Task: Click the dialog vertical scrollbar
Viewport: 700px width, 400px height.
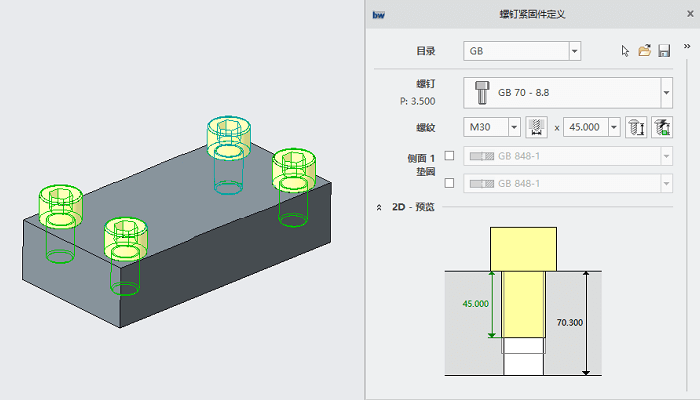Action: pyautogui.click(x=687, y=223)
